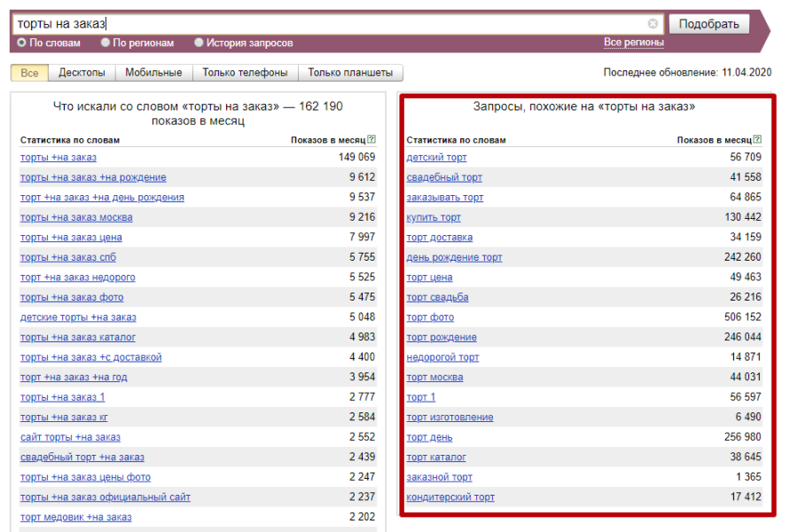Select the 'По словам' radio button
The image size is (798, 532).
22,43
